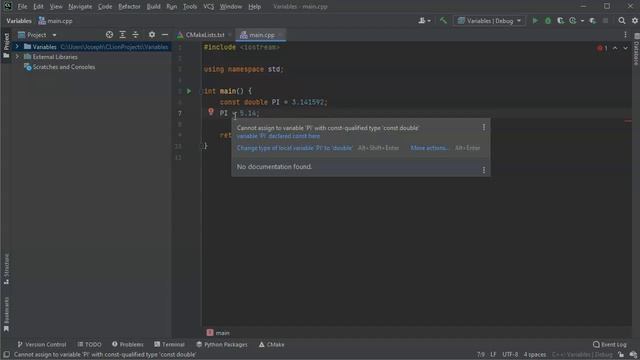Image resolution: width=640 pixels, height=360 pixels.
Task: Open Event Log in status bar
Action: pos(609,344)
